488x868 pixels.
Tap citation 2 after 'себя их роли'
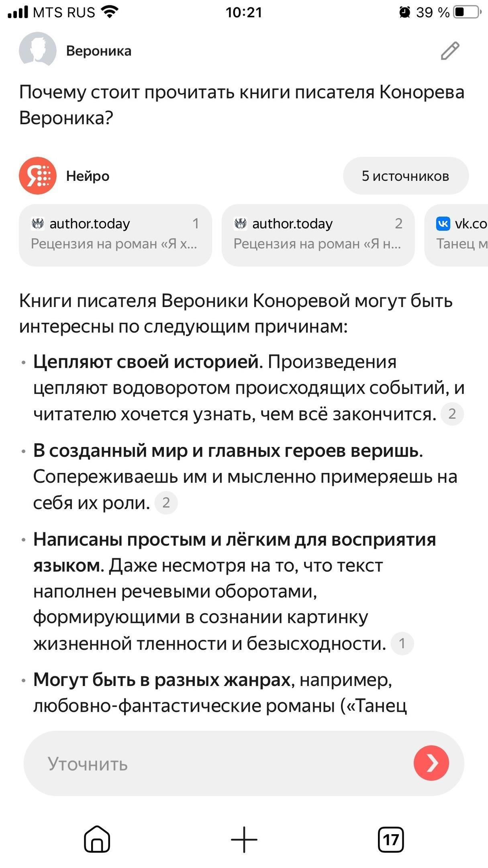click(166, 503)
